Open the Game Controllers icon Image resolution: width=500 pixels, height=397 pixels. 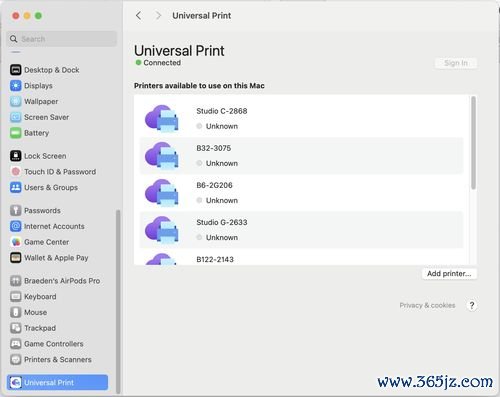(x=16, y=344)
